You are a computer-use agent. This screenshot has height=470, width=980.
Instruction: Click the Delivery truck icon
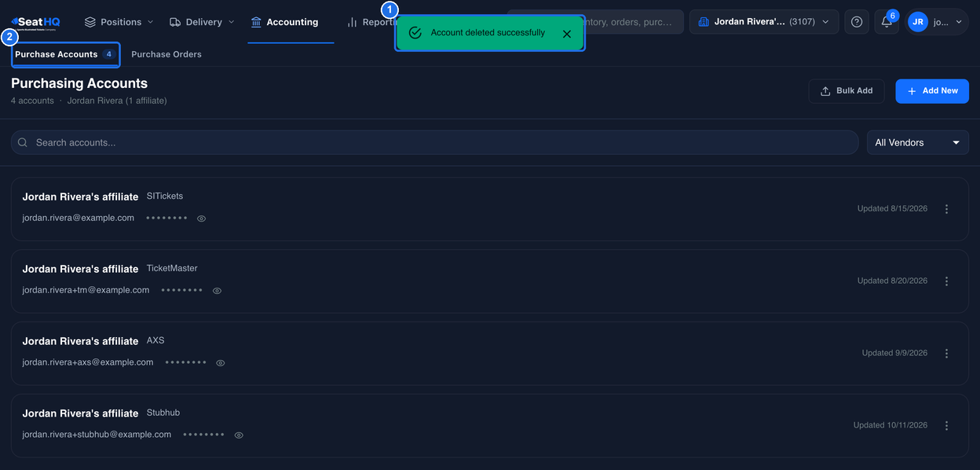(175, 22)
